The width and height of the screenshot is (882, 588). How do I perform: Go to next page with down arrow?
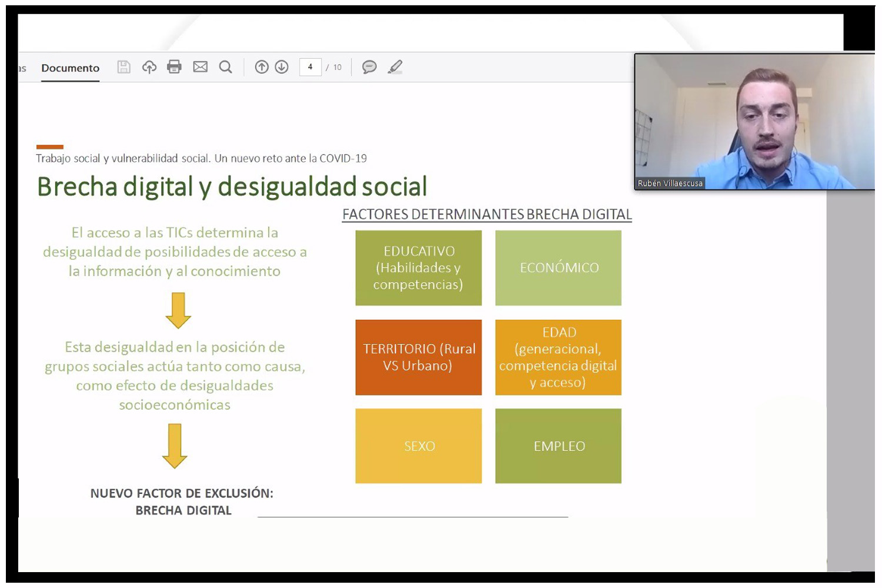pyautogui.click(x=282, y=67)
